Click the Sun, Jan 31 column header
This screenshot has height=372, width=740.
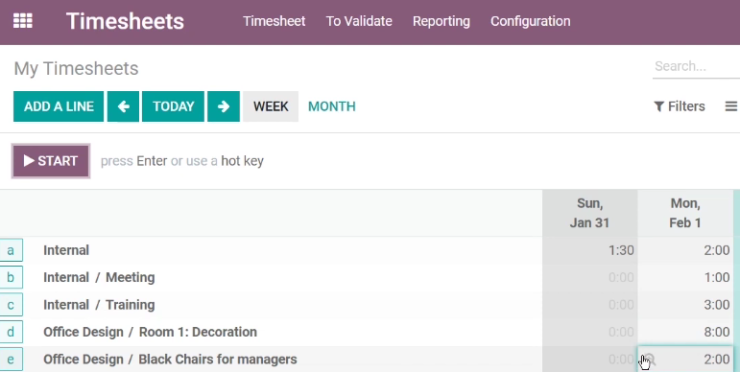590,213
